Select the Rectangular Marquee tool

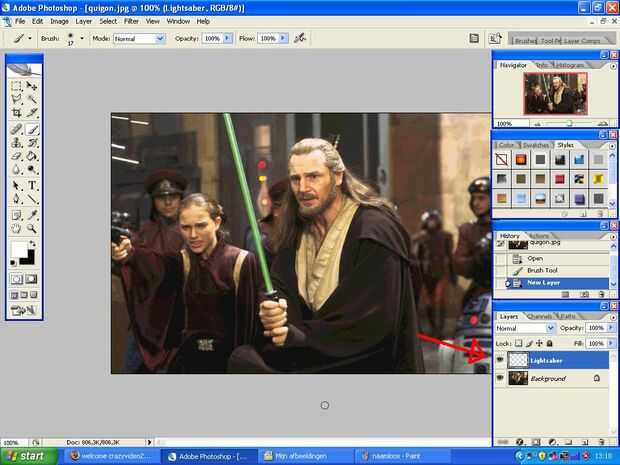click(17, 86)
